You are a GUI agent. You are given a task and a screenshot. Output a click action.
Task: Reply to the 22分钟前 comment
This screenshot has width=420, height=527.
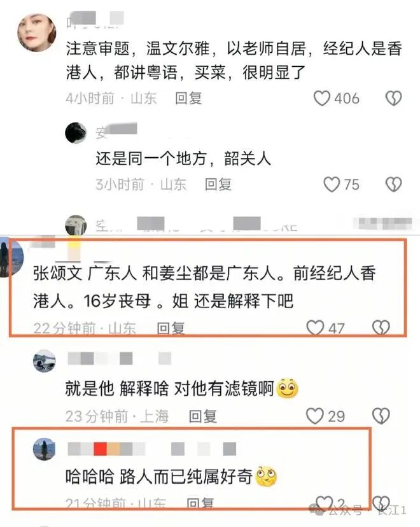tap(171, 328)
